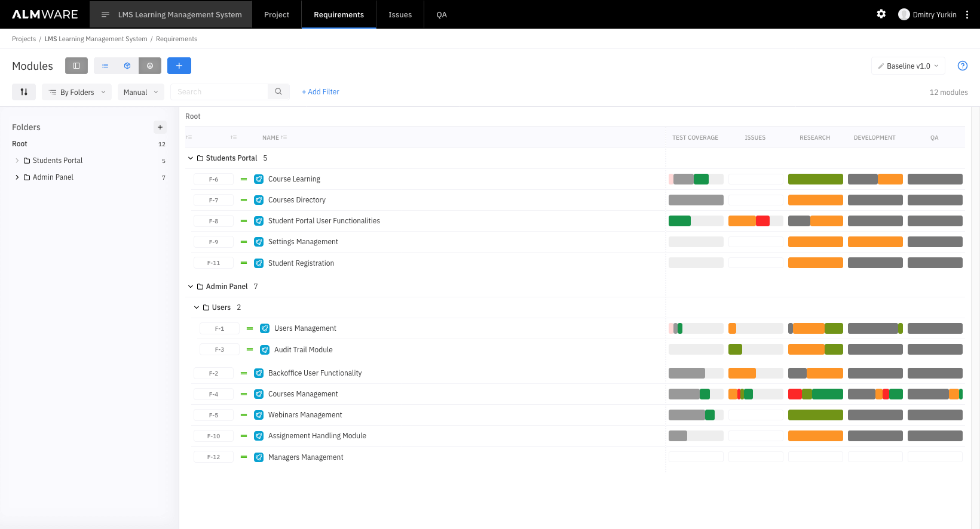980x529 pixels.
Task: Toggle the folders sidebar panel button
Action: 76,66
